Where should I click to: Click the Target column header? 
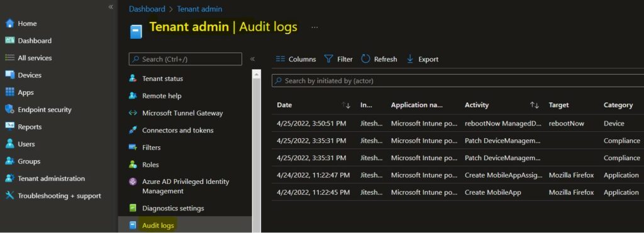[558, 105]
